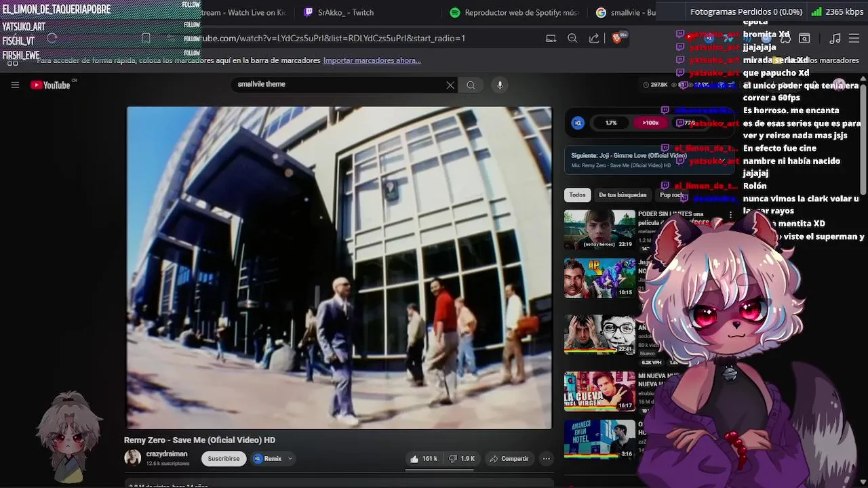Click the YATSUKO_ART follow entry

[100, 26]
